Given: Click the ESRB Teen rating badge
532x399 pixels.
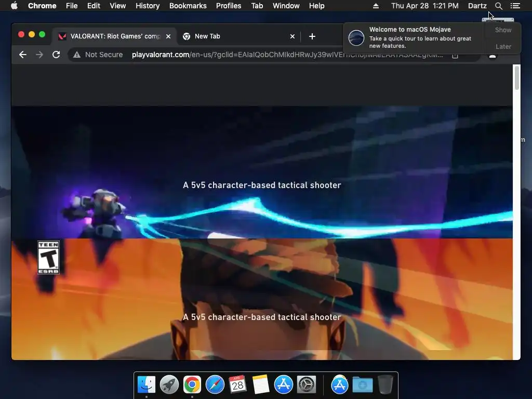Looking at the screenshot, I should tap(48, 258).
